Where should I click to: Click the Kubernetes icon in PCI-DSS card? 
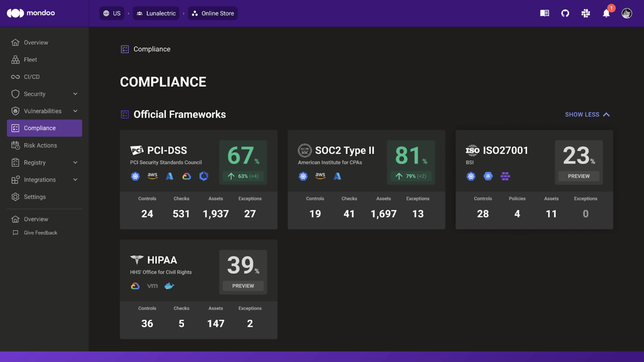[x=135, y=176]
